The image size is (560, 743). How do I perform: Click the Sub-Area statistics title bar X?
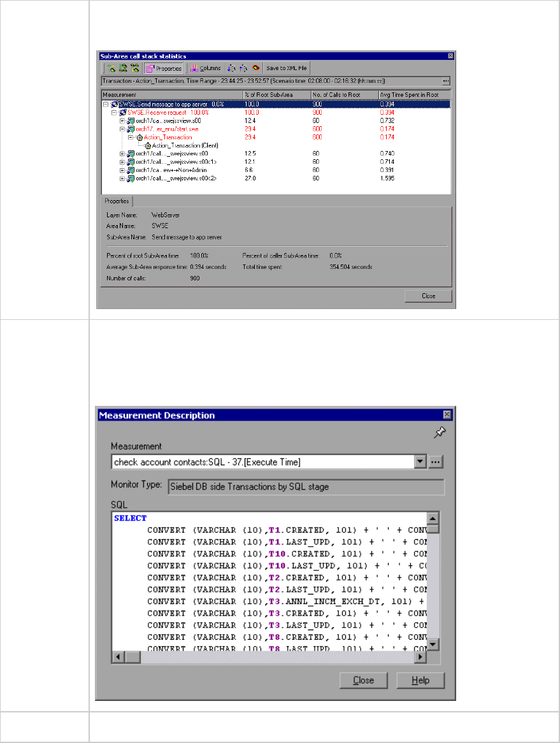(450, 56)
